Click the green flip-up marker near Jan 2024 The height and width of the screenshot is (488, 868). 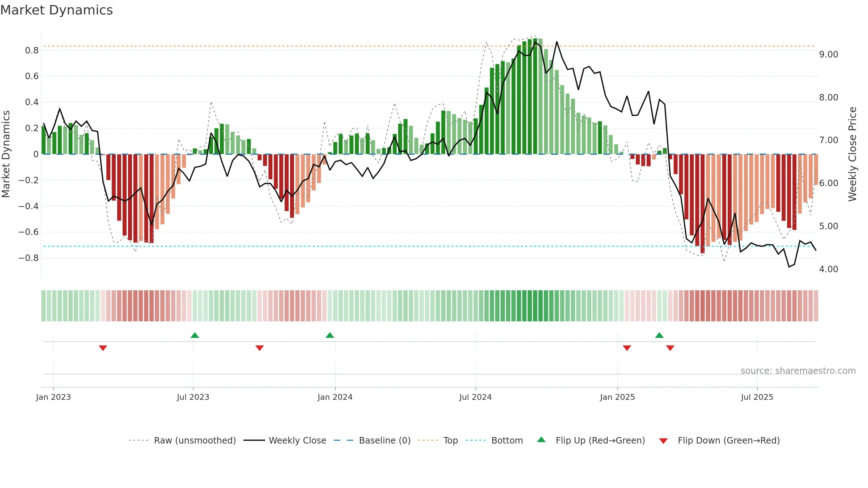330,335
